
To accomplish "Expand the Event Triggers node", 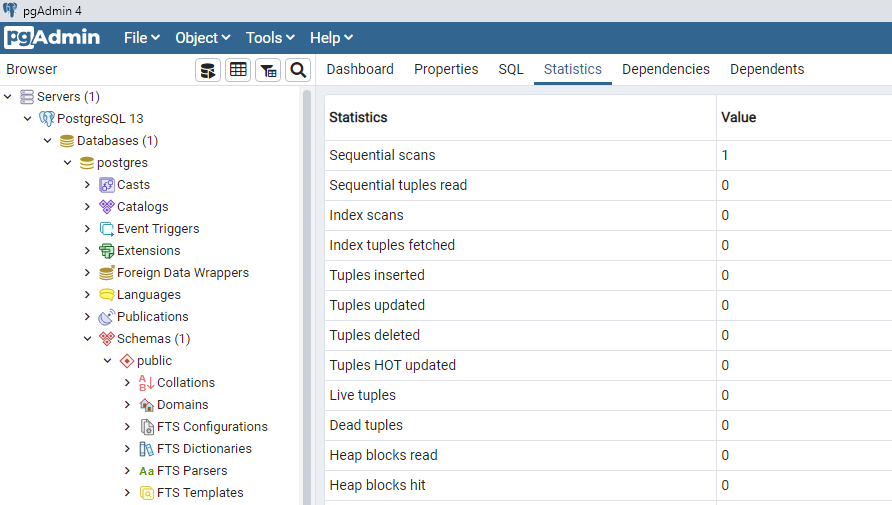I will tap(88, 229).
